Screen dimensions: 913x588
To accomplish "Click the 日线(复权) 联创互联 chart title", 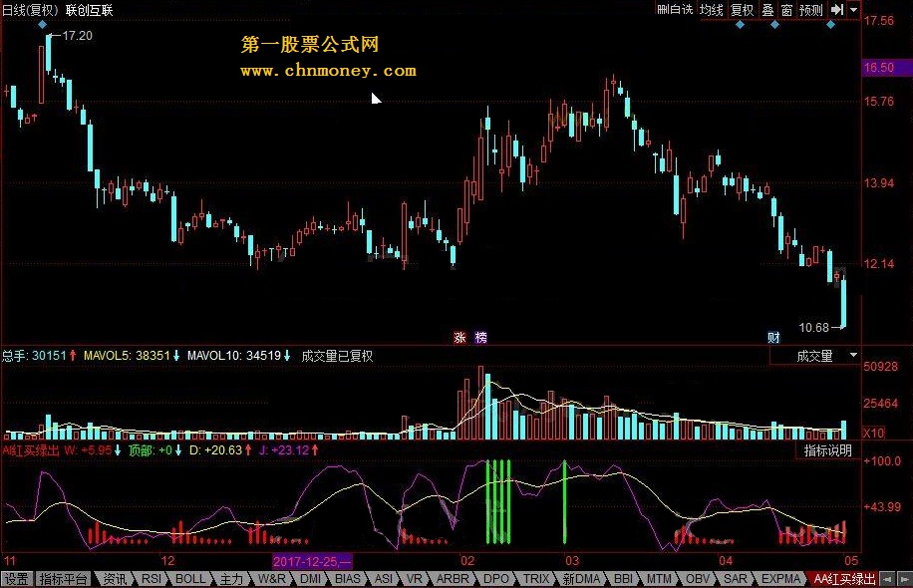I will click(x=58, y=10).
